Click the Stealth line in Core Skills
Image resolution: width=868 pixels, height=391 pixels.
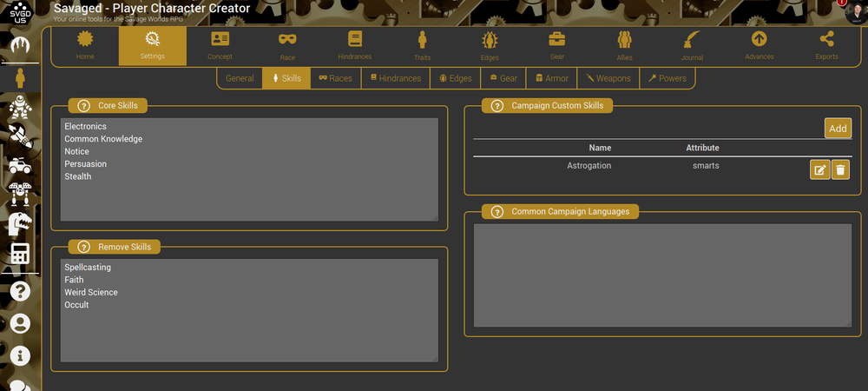pyautogui.click(x=78, y=176)
